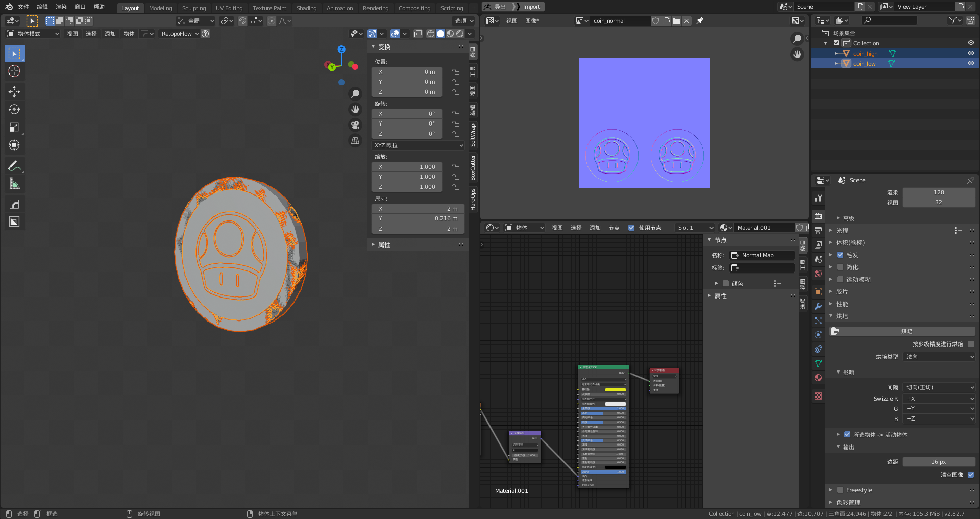This screenshot has width=980, height=519.
Task: Open the Slot 1 material slot dropdown
Action: click(x=695, y=228)
